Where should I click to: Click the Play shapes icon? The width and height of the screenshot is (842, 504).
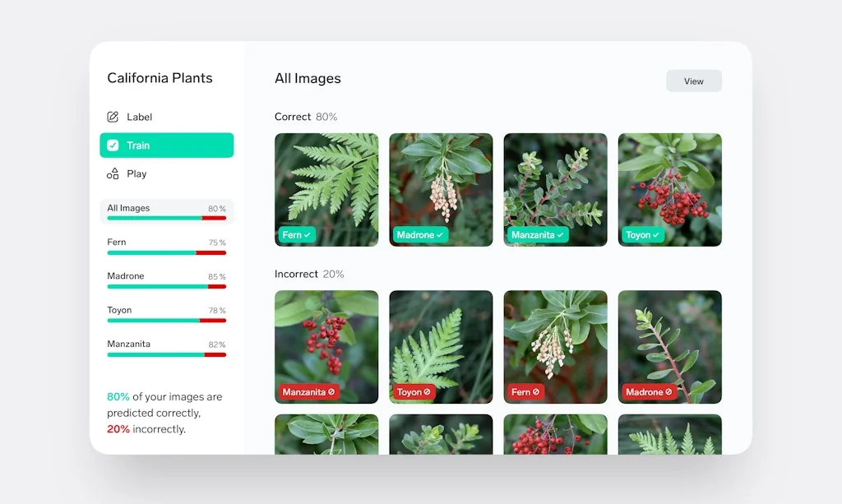112,173
